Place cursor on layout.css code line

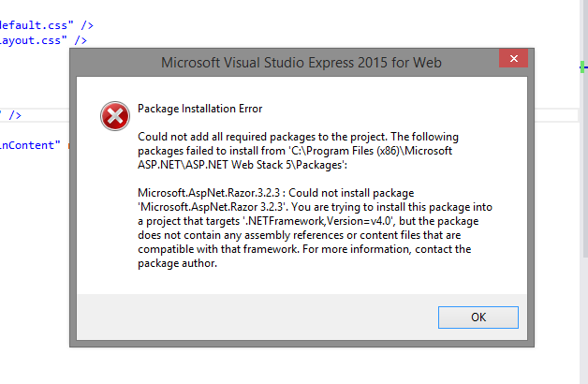pos(43,40)
